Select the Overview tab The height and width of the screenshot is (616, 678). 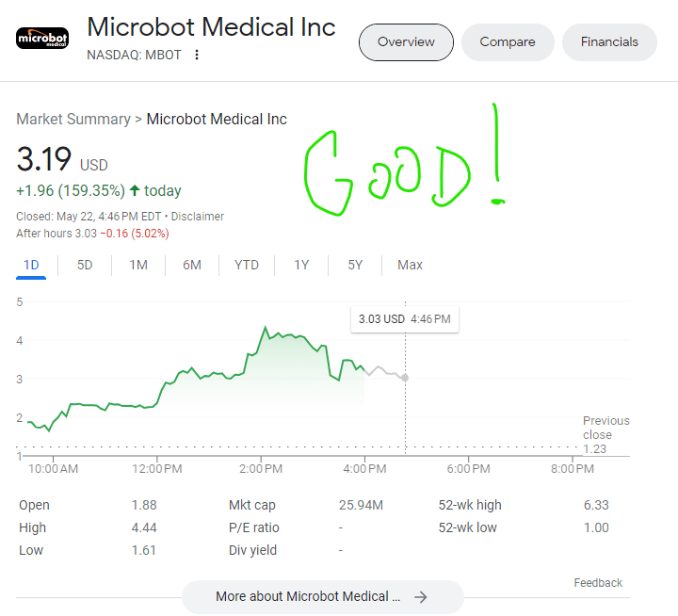point(406,42)
